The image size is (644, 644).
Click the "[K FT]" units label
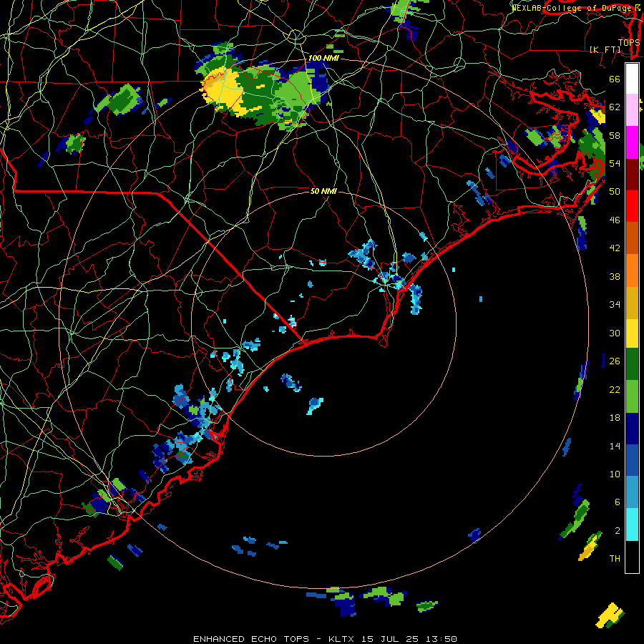(x=605, y=49)
